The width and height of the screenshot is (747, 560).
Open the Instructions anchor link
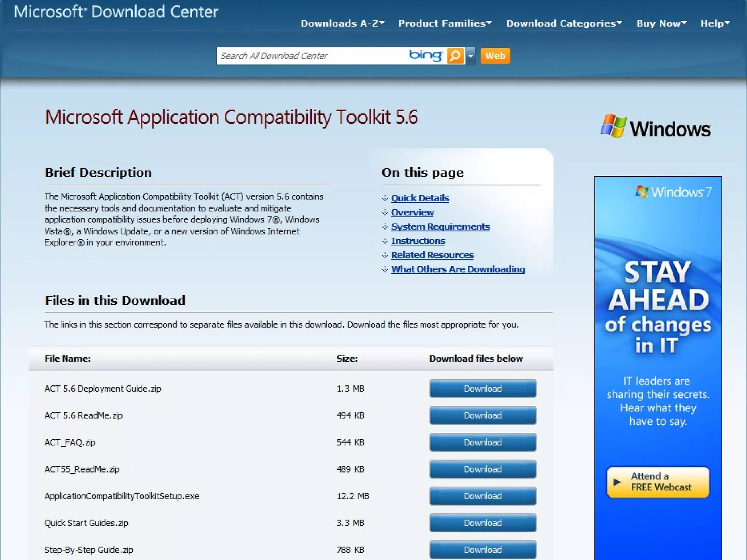pyautogui.click(x=418, y=241)
